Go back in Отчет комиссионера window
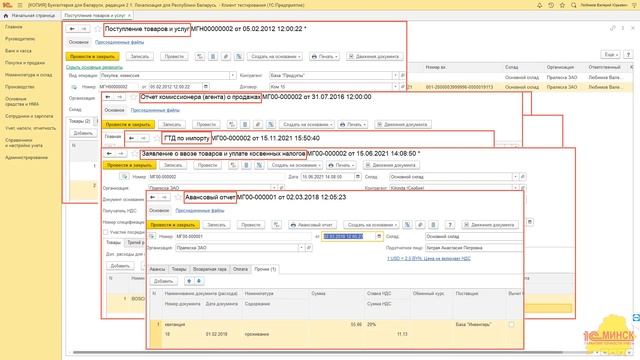 pyautogui.click(x=108, y=97)
